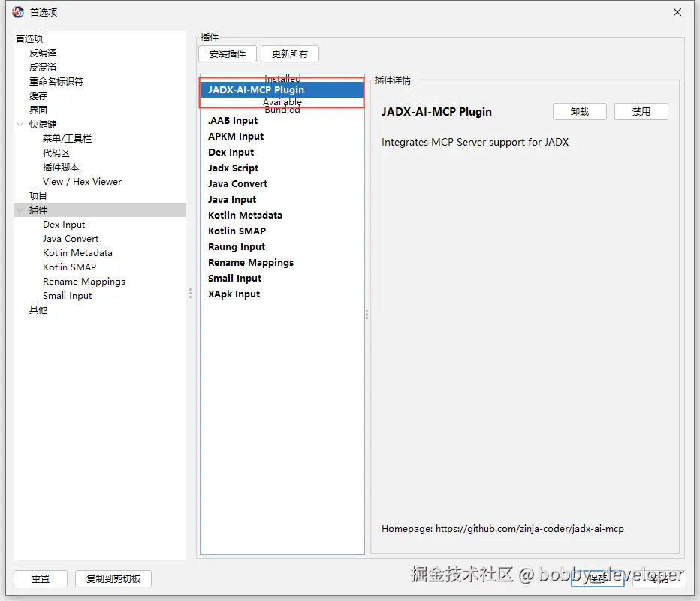
Task: Select 反混淆 in the preferences tree
Action: [x=43, y=68]
